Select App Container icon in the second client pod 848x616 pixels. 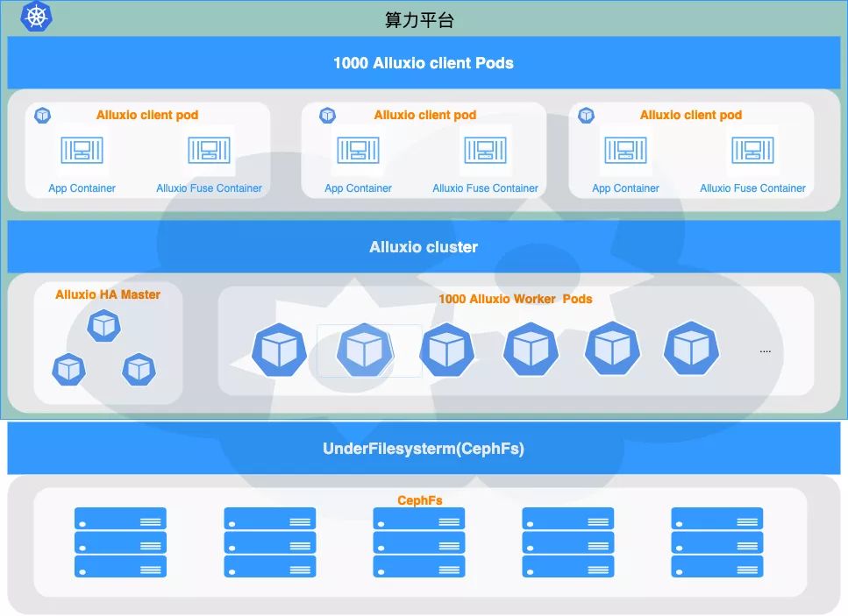[358, 150]
